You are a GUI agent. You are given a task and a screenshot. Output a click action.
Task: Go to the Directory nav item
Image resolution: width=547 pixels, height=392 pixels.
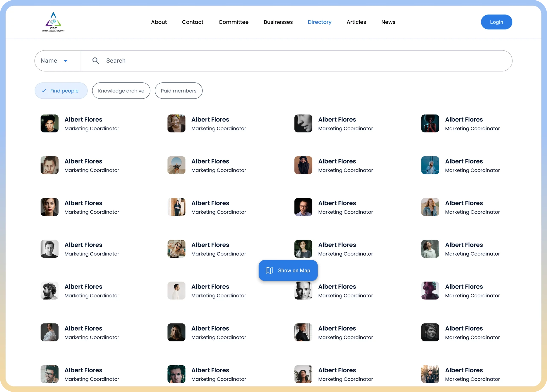pyautogui.click(x=319, y=22)
